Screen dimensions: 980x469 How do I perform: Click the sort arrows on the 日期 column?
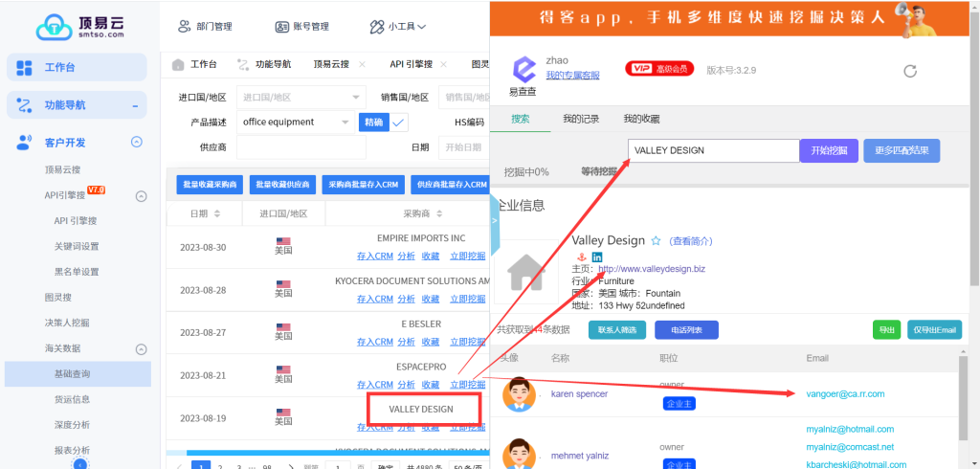click(215, 213)
